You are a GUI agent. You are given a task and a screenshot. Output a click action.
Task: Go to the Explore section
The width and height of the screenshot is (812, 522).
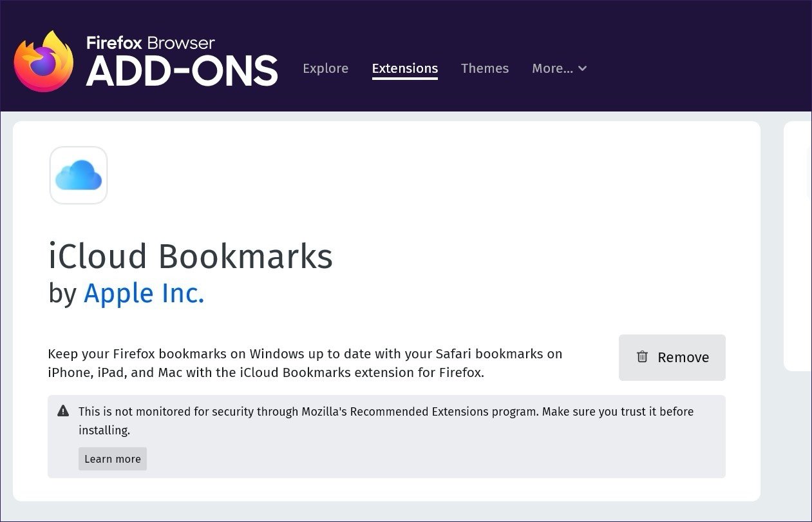point(325,68)
